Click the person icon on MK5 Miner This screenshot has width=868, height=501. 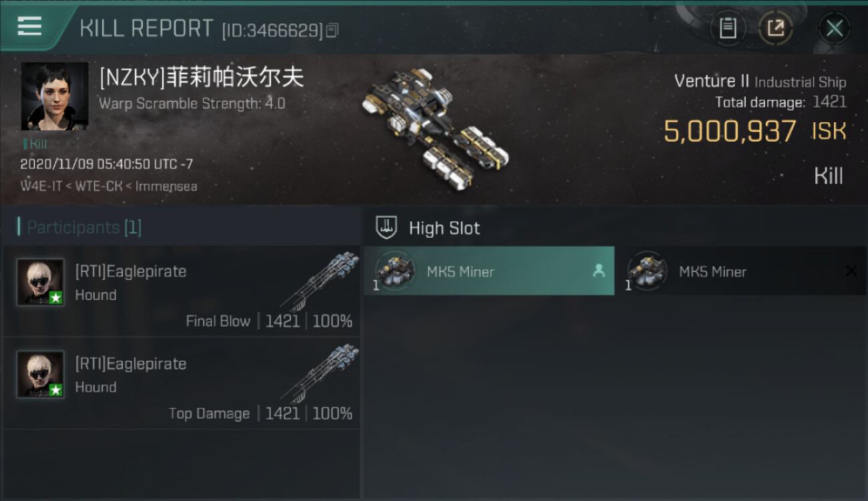[x=599, y=271]
